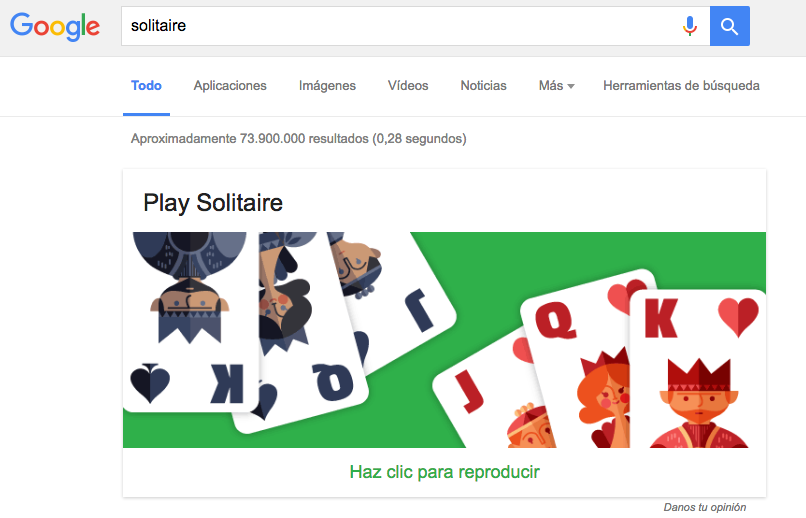Click the Aproximadamente 73.900.000 resultados text
Viewport: 806px width, 518px height.
click(299, 139)
